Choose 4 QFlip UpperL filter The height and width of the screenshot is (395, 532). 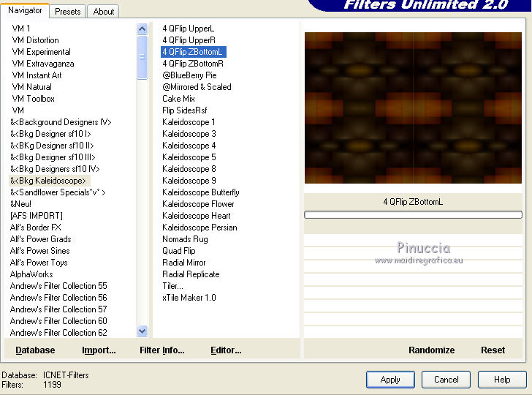(x=189, y=29)
